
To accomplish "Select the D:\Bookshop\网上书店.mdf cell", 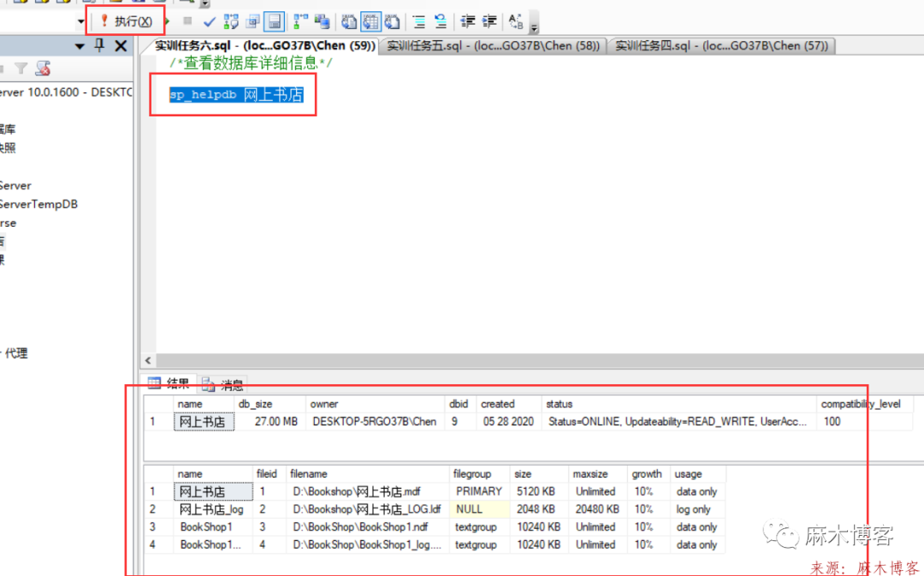I will pyautogui.click(x=368, y=491).
